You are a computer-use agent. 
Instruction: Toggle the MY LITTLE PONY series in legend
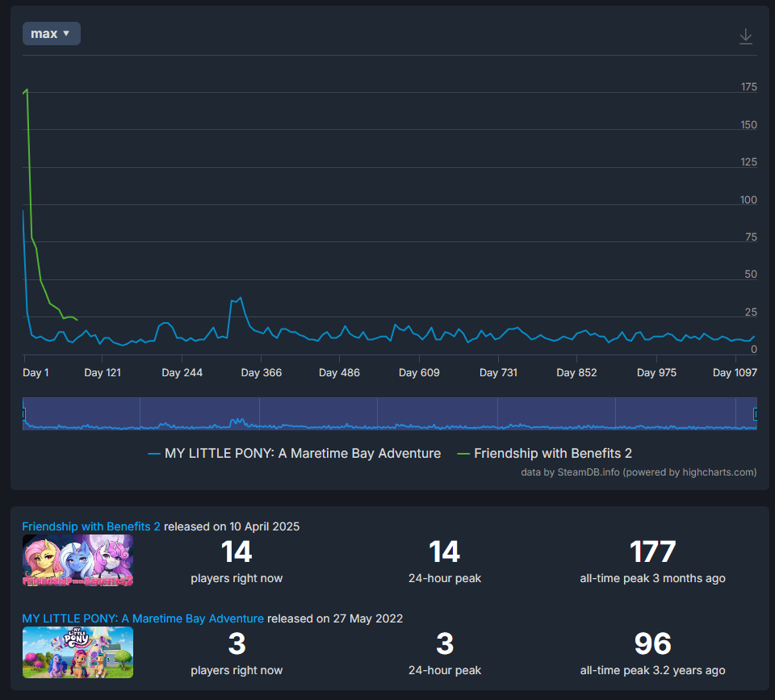click(x=294, y=453)
